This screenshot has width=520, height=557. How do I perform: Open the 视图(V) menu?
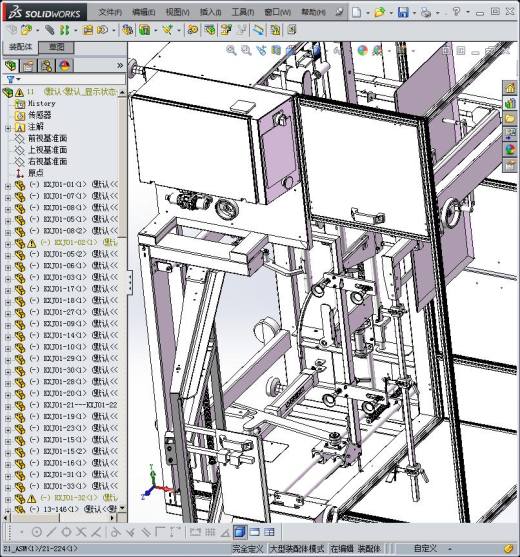click(177, 12)
